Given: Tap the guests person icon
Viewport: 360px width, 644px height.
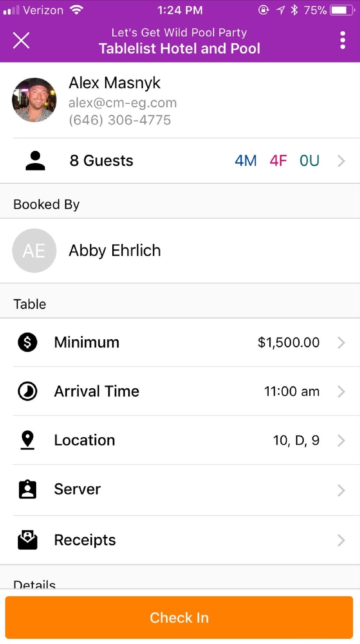Looking at the screenshot, I should coord(35,160).
